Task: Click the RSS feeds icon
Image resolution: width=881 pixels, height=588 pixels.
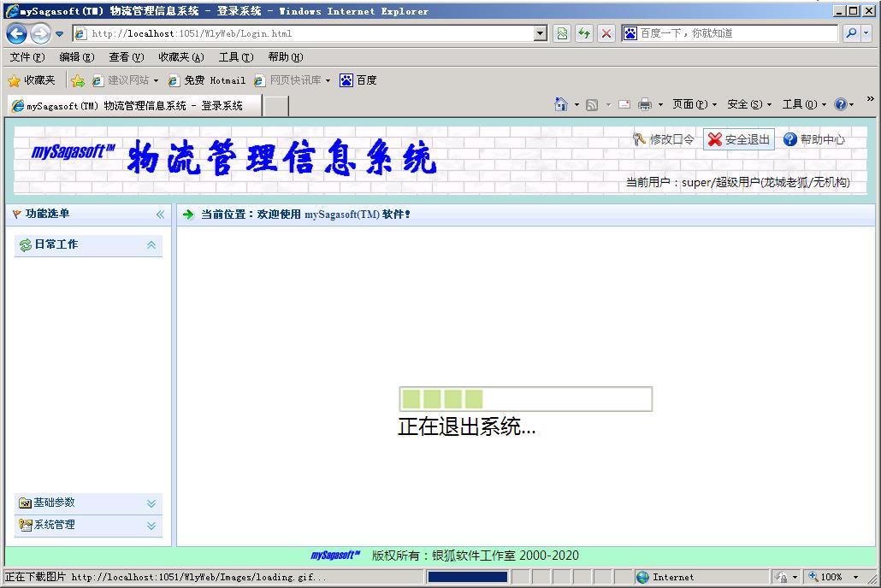Action: click(x=592, y=105)
